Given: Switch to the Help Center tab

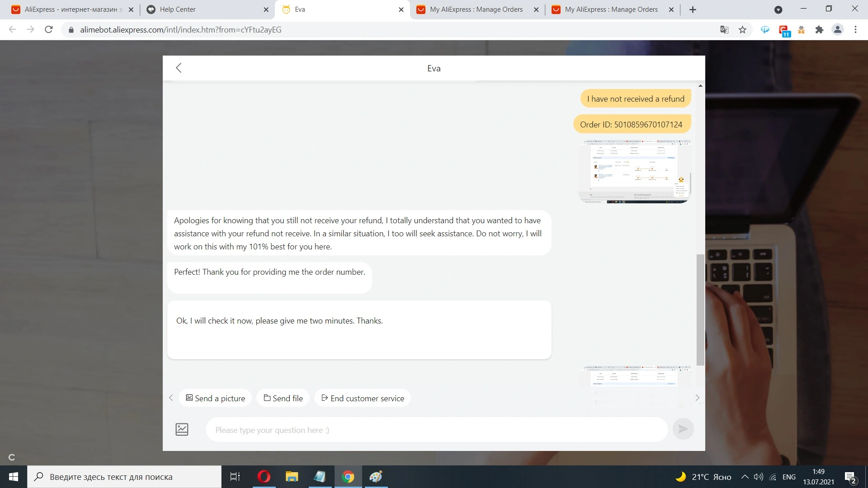Looking at the screenshot, I should 208,9.
